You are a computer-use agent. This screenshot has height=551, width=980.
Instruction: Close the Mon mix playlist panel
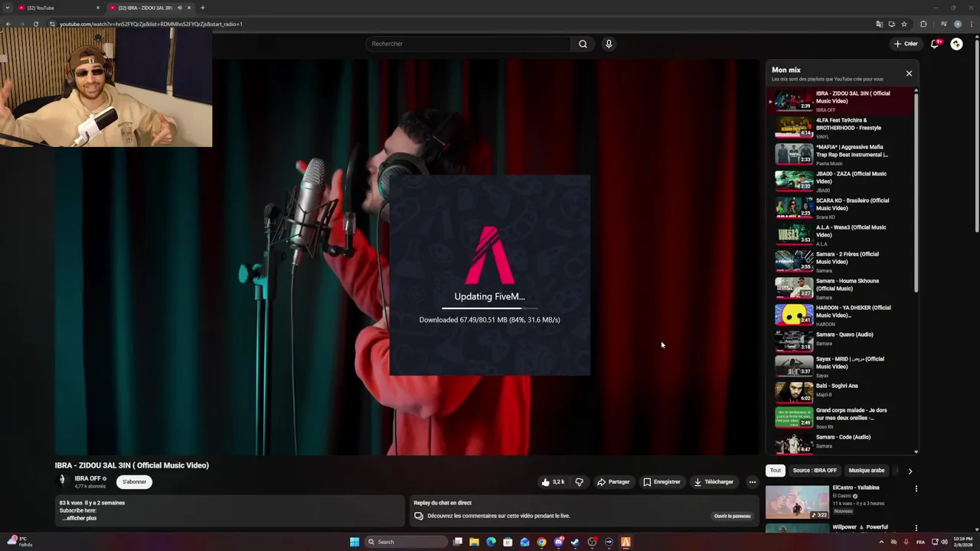click(x=909, y=73)
